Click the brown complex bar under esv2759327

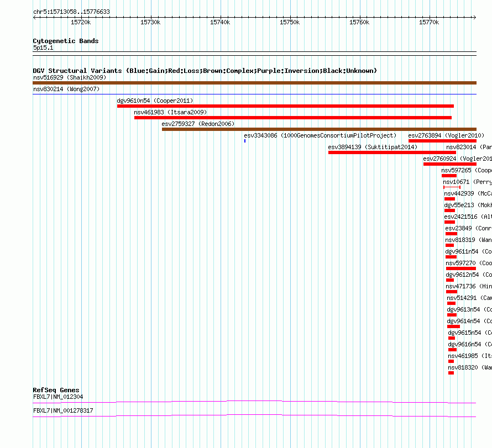click(319, 129)
